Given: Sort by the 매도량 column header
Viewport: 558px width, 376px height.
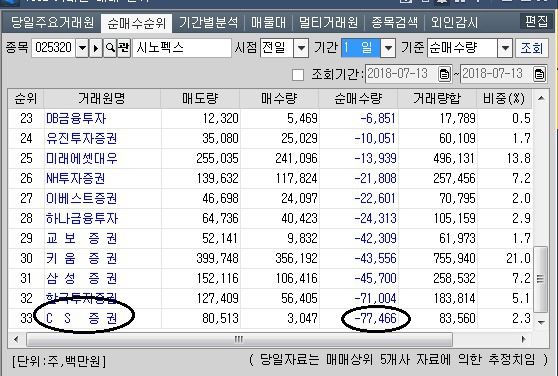Looking at the screenshot, I should [x=200, y=99].
